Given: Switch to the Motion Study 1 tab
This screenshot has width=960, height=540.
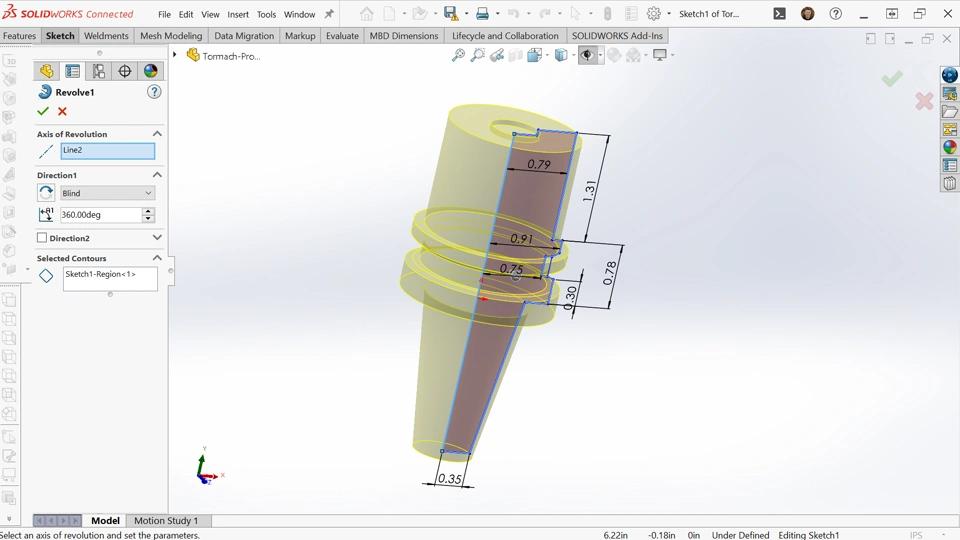Looking at the screenshot, I should 166,520.
